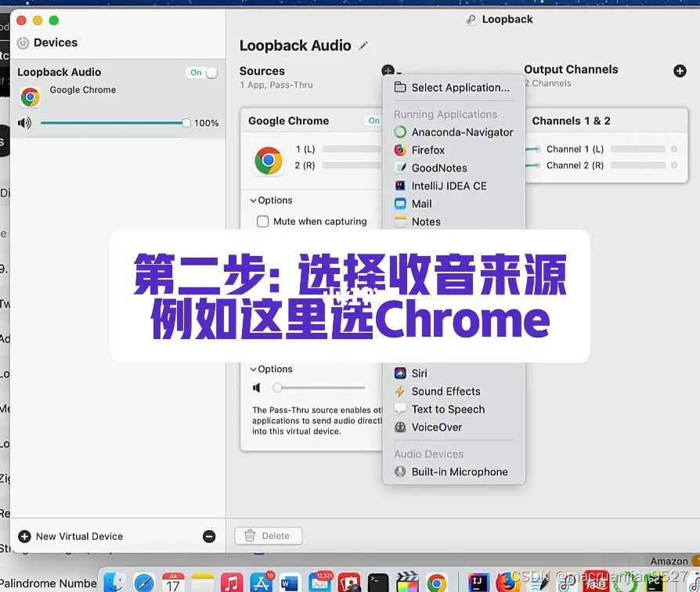700x592 pixels.
Task: Select Firefox as audio source
Action: (453, 150)
